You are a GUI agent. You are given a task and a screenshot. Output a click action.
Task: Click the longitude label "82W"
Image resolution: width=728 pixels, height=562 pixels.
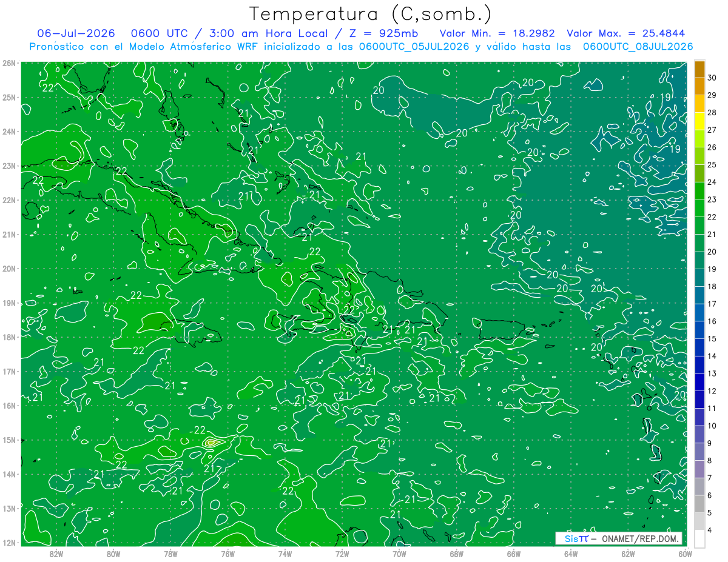(56, 554)
